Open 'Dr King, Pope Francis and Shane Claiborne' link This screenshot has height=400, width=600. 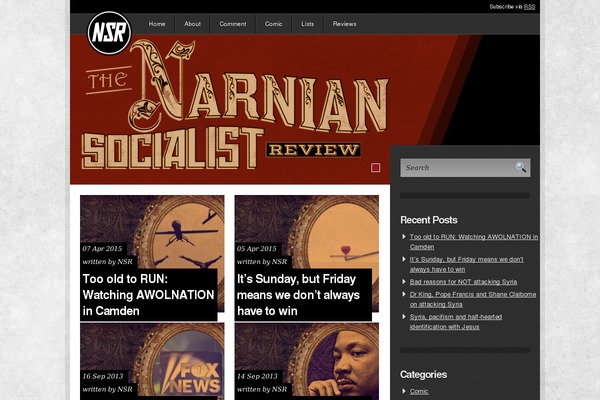pyautogui.click(x=473, y=299)
